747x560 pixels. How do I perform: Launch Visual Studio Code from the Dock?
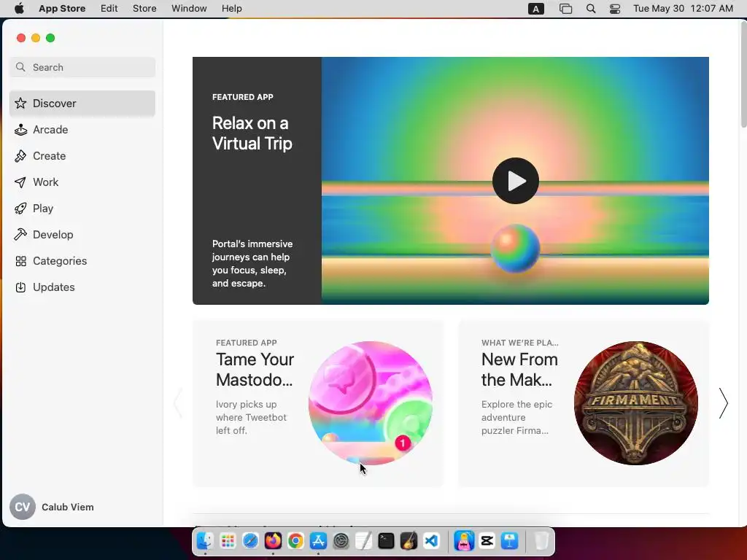(x=431, y=541)
